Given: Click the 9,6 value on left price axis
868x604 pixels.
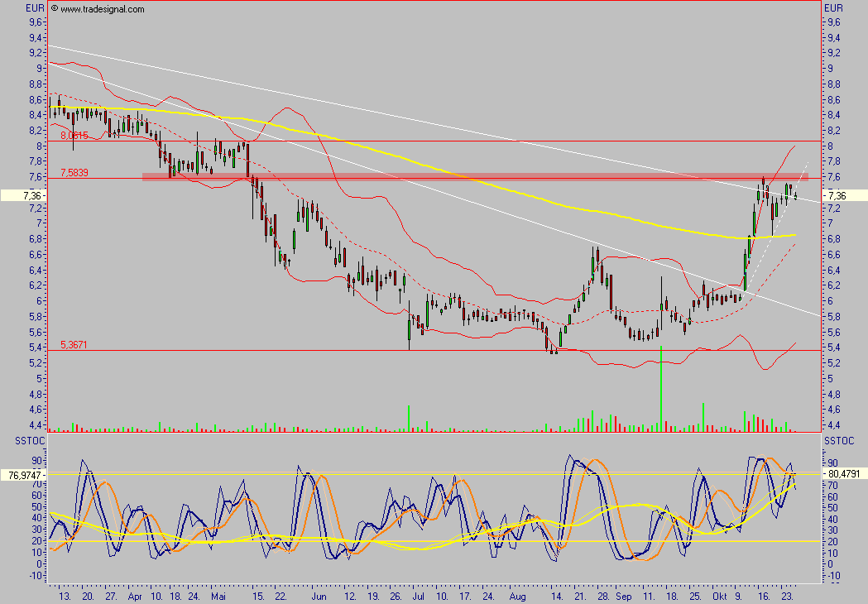Looking at the screenshot, I should (x=37, y=22).
